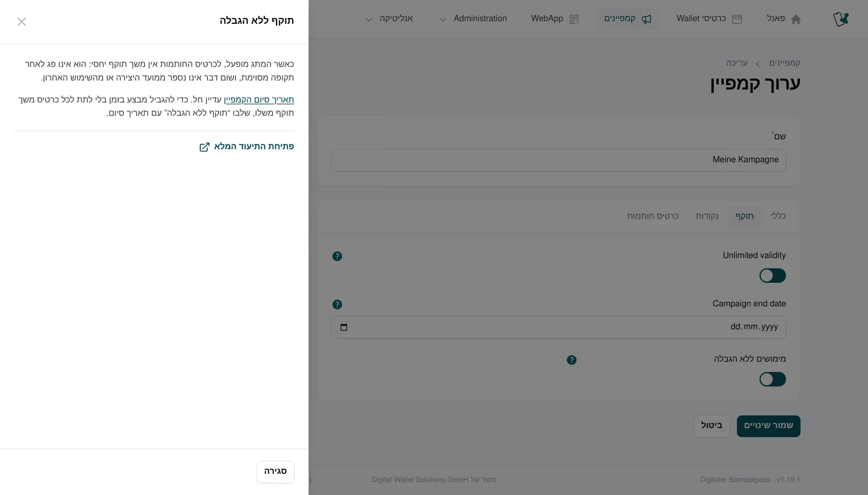The image size is (868, 495).
Task: Click the Digital Wallet Solutions GmbH footer text
Action: (x=420, y=480)
